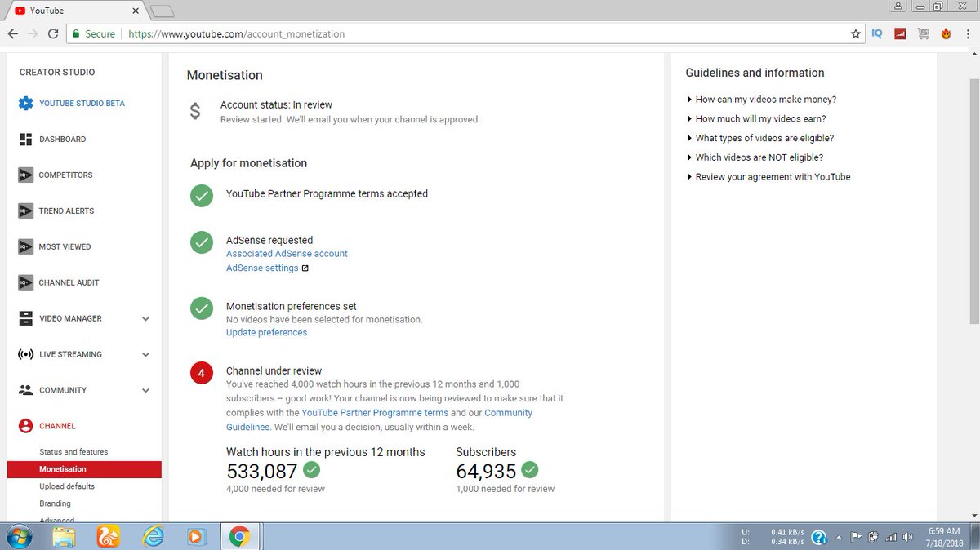Click the CHANNEL section label

(57, 426)
